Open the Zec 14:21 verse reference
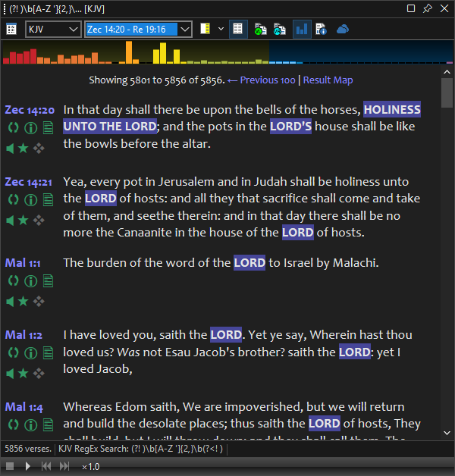Screen dimensions: 455x476 (29, 182)
